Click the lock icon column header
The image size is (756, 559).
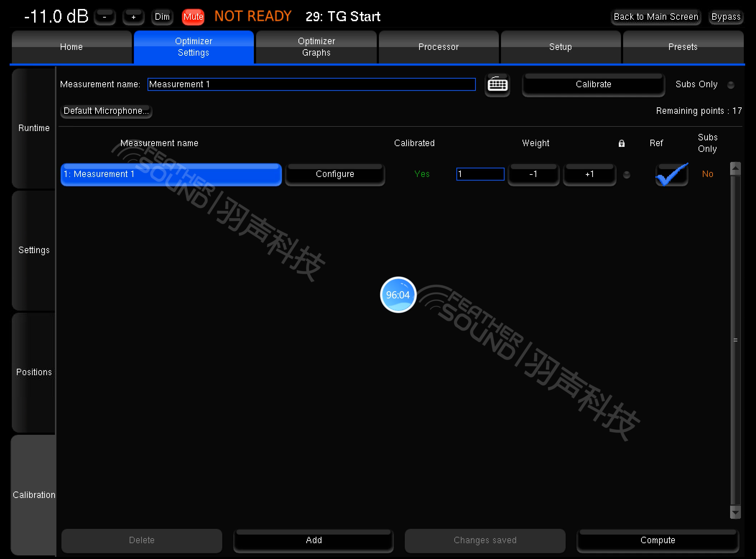pyautogui.click(x=621, y=144)
